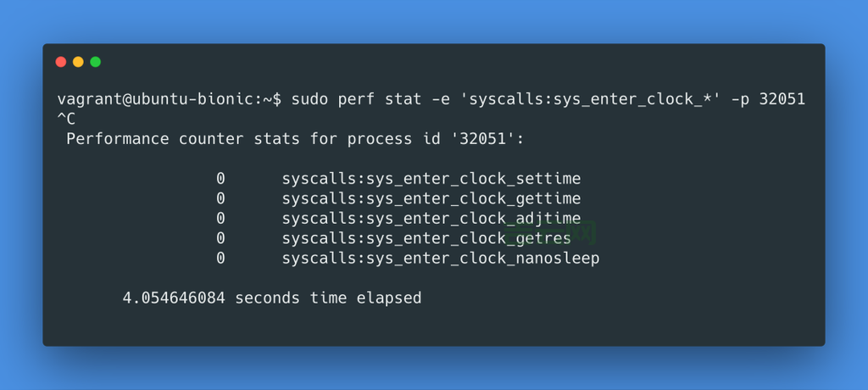This screenshot has height=390, width=868.
Task: Click the green maximize window button
Action: point(95,62)
